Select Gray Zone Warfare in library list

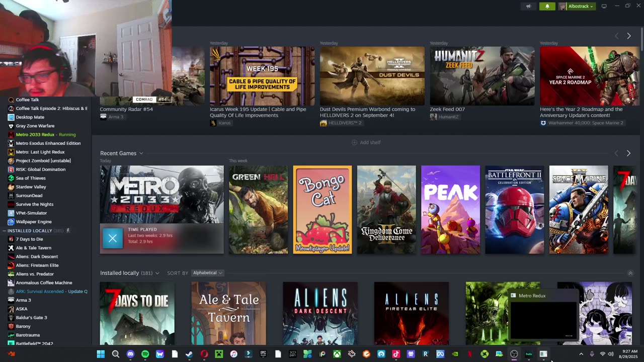pyautogui.click(x=35, y=126)
